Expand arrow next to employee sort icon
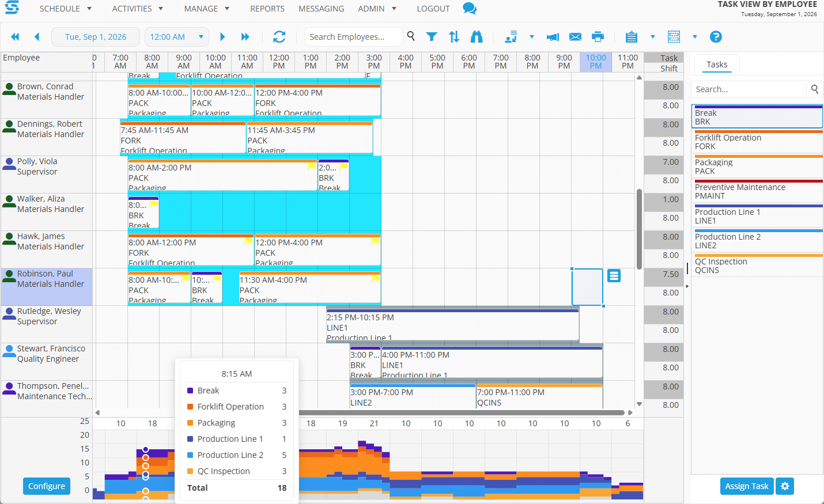Screen dimensions: 824x504 [x=532, y=37]
